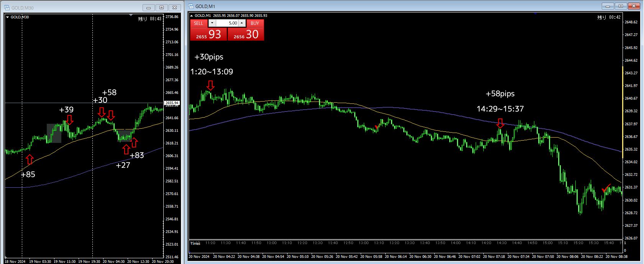
Task: Click the +30pips text label on M1 chart
Action: (x=209, y=57)
